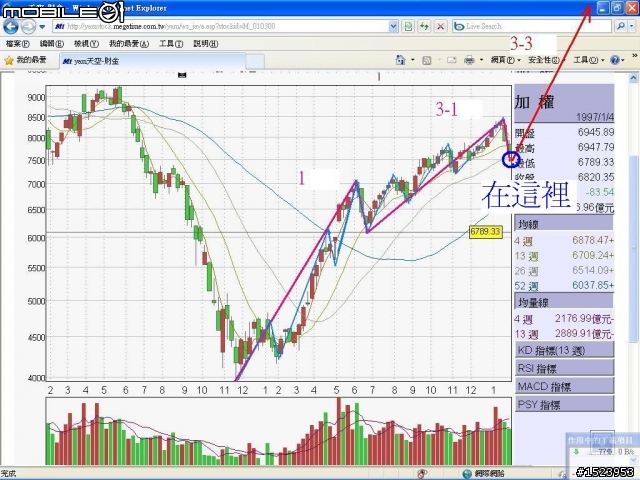Image resolution: width=640 pixels, height=480 pixels.
Task: Click the 2889.91億元 volume value
Action: (584, 334)
